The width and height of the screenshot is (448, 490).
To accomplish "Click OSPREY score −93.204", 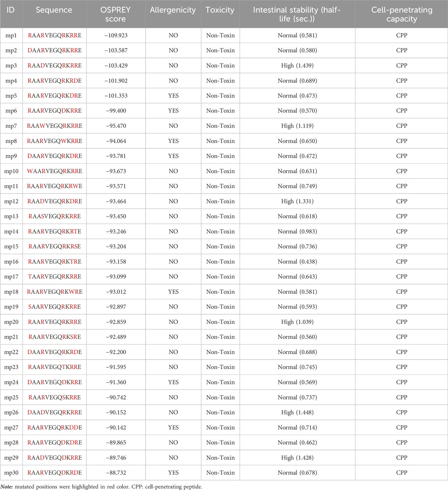I will point(116,246).
